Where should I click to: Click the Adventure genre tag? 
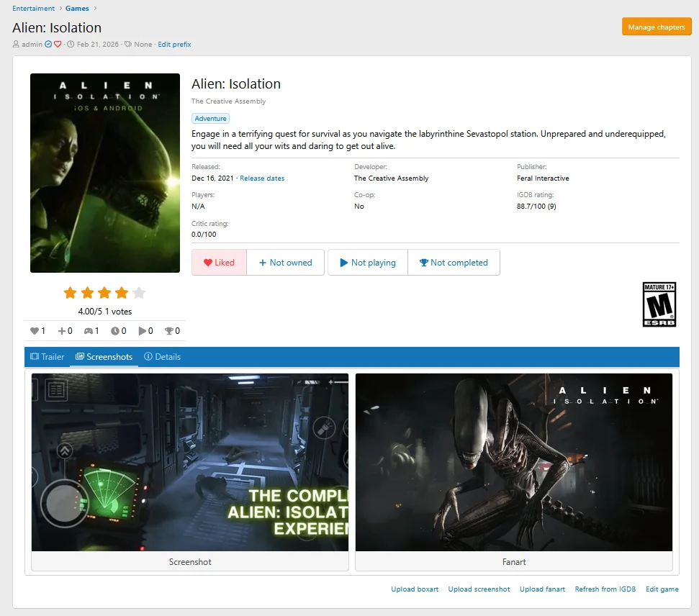[210, 119]
